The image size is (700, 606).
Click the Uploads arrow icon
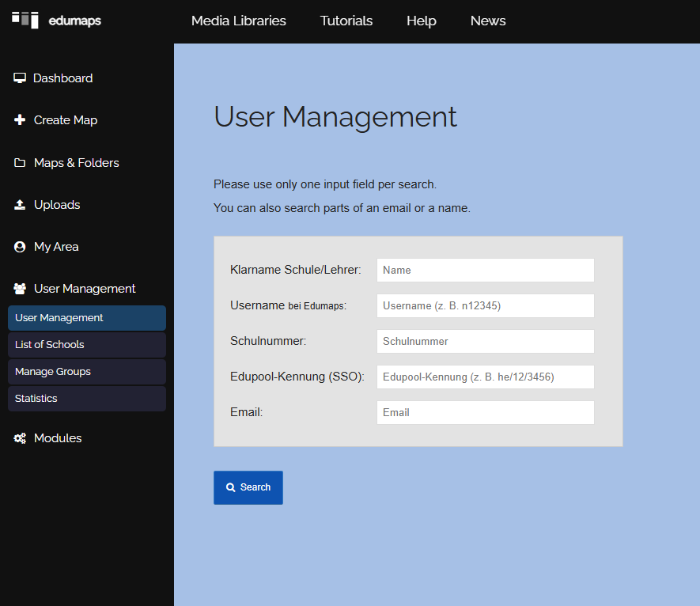tap(20, 205)
